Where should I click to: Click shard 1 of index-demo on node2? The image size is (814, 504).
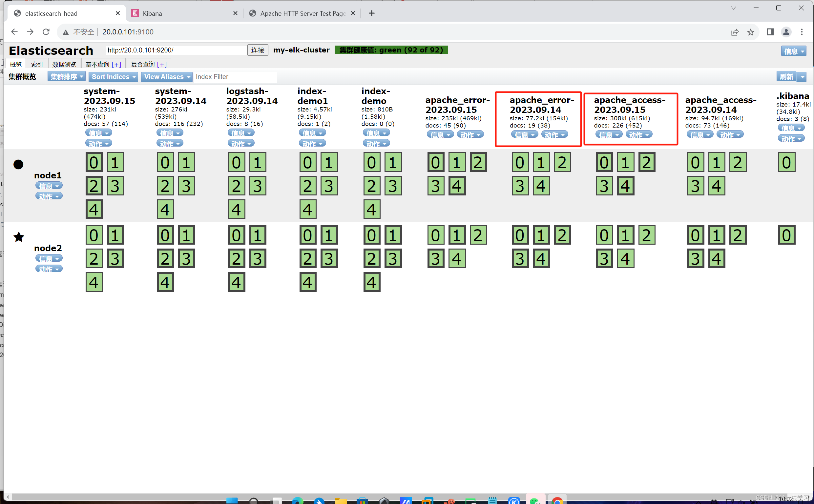pyautogui.click(x=393, y=235)
